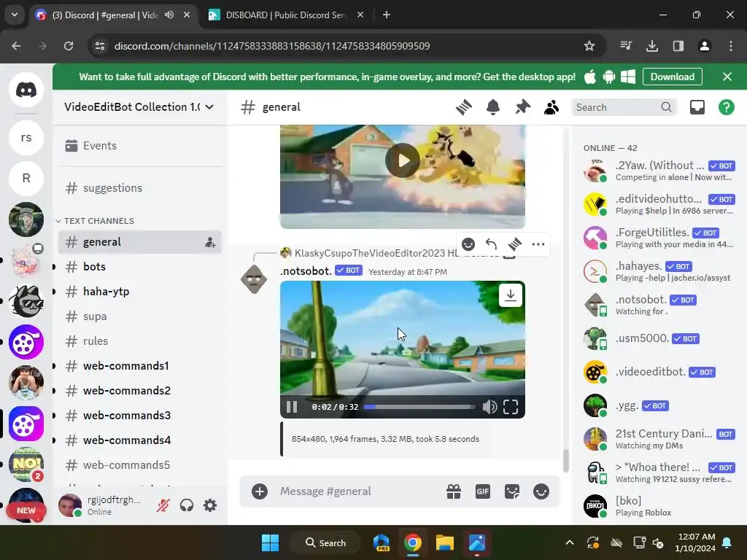
Task: Open User Settings gear icon
Action: 210,505
